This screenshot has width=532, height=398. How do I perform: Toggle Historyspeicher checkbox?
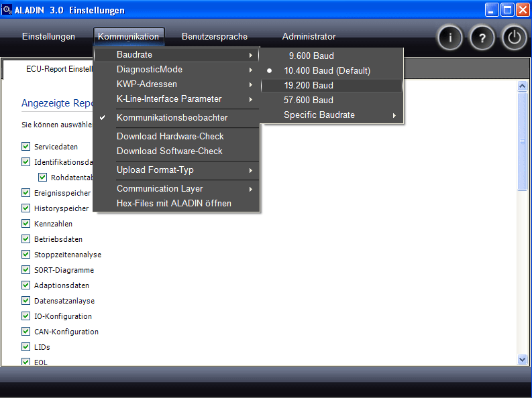(25, 208)
